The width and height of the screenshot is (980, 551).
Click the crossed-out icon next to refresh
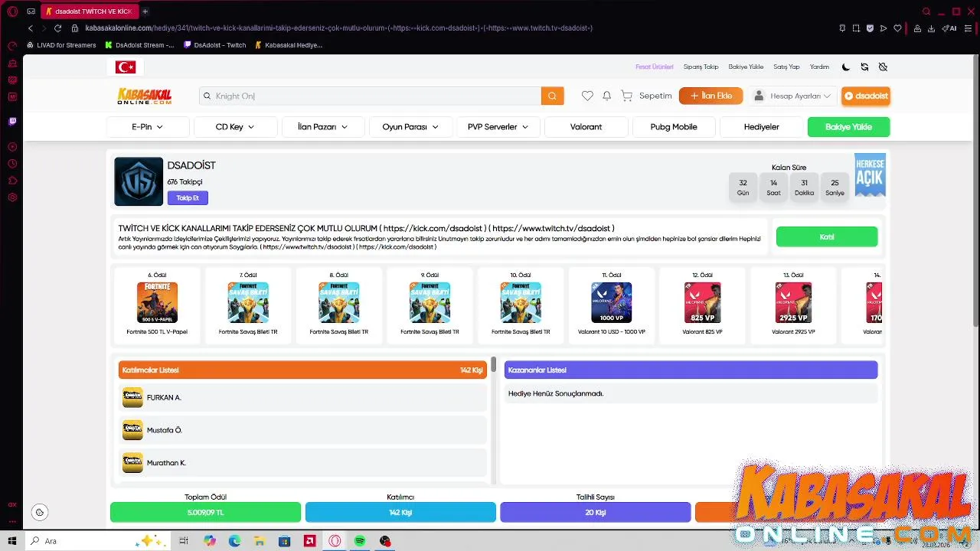(x=883, y=67)
